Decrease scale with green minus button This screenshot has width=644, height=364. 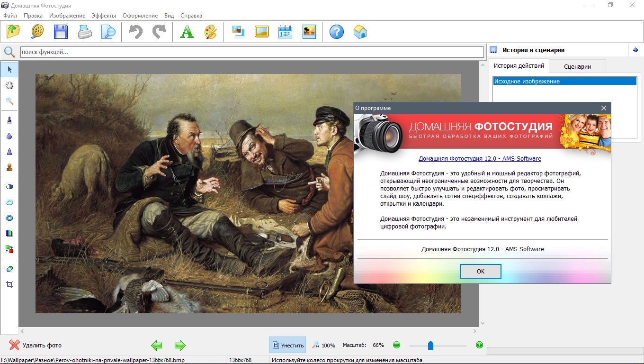click(x=397, y=345)
